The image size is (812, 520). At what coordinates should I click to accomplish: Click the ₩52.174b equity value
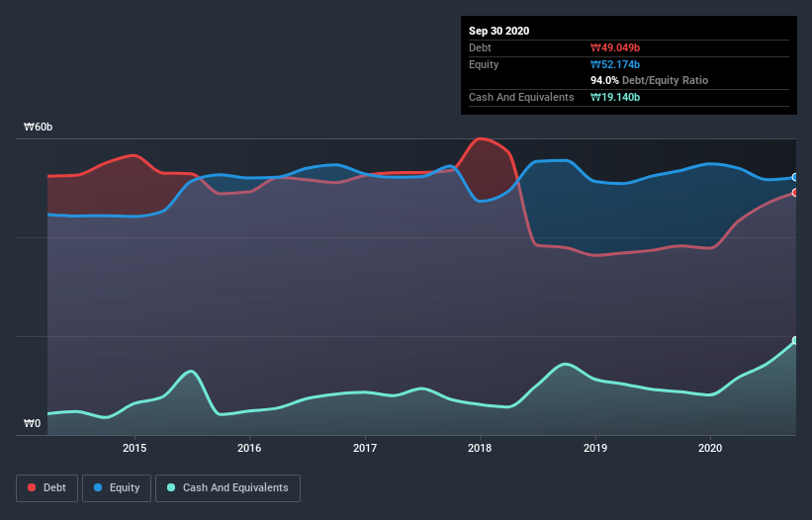coord(615,64)
